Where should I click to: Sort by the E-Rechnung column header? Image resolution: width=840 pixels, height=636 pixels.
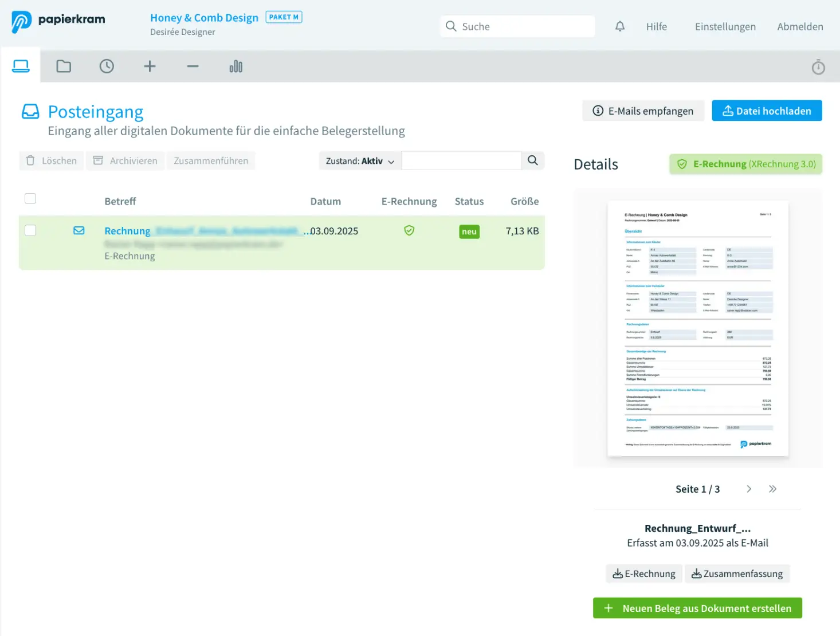coord(409,201)
